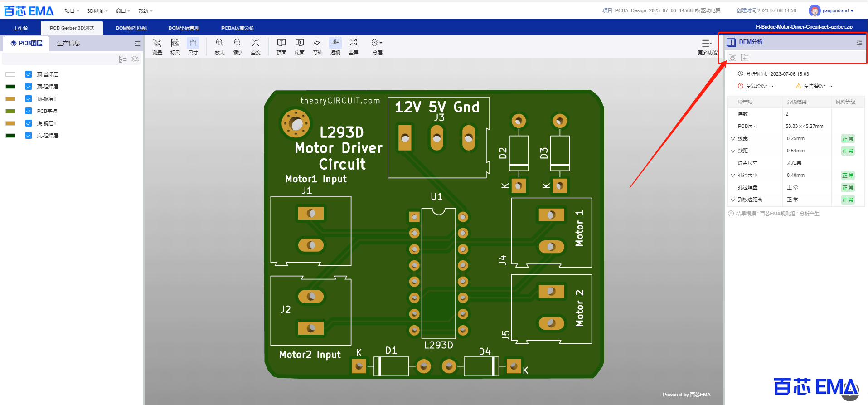Switch to 顶面 top view
868x405 pixels.
pyautogui.click(x=281, y=46)
